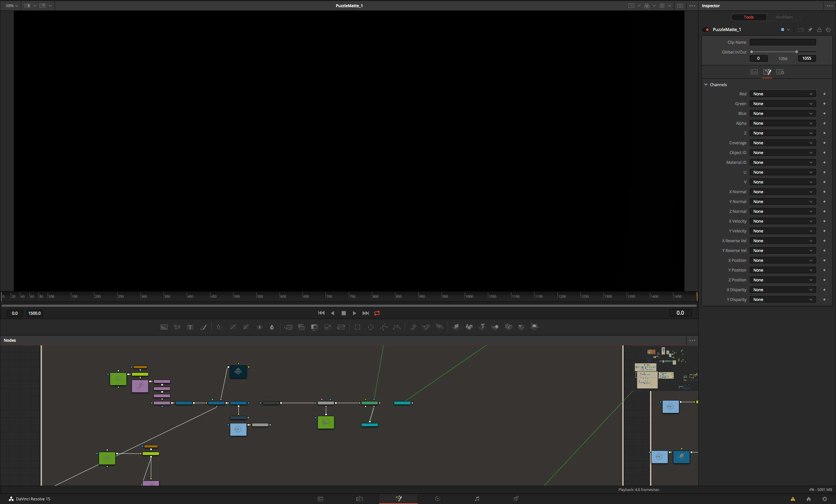Viewport: 836px width, 504px height.
Task: Click play button in transport controls
Action: (354, 313)
